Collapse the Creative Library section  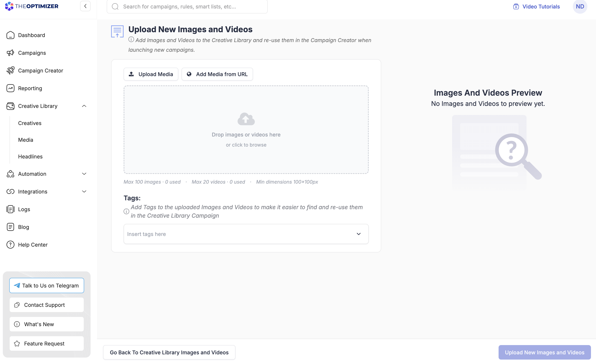coord(84,106)
